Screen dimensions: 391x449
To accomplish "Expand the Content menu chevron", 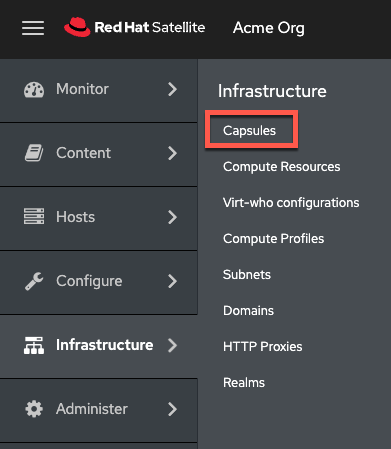I will (172, 153).
